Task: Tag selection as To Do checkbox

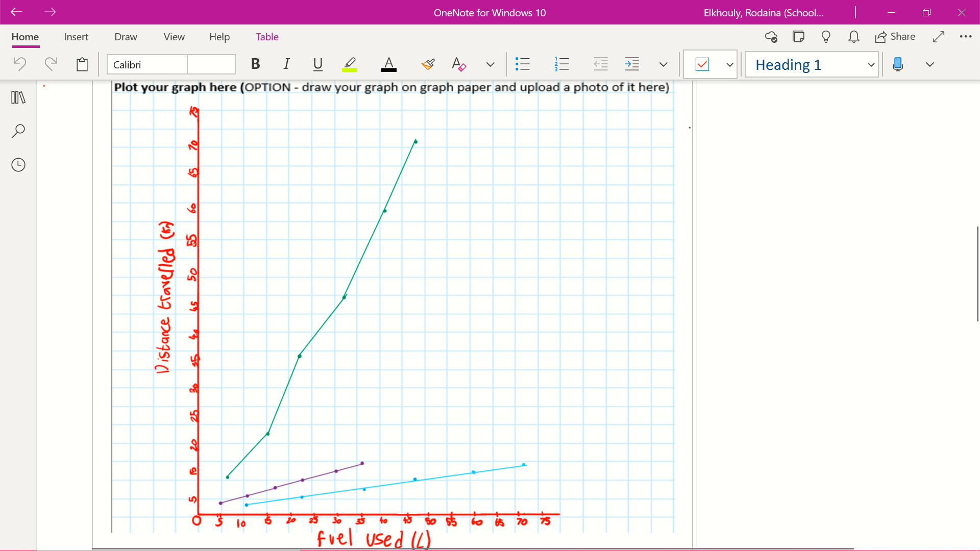Action: 702,64
